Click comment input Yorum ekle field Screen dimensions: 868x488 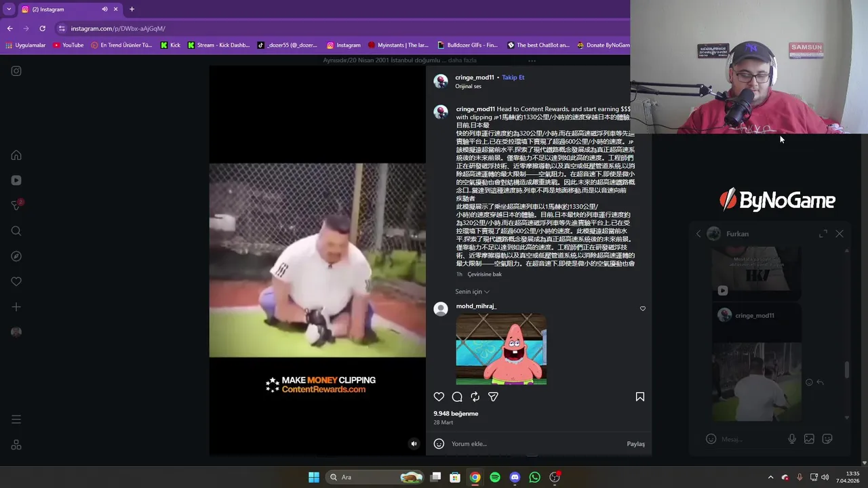coord(536,444)
